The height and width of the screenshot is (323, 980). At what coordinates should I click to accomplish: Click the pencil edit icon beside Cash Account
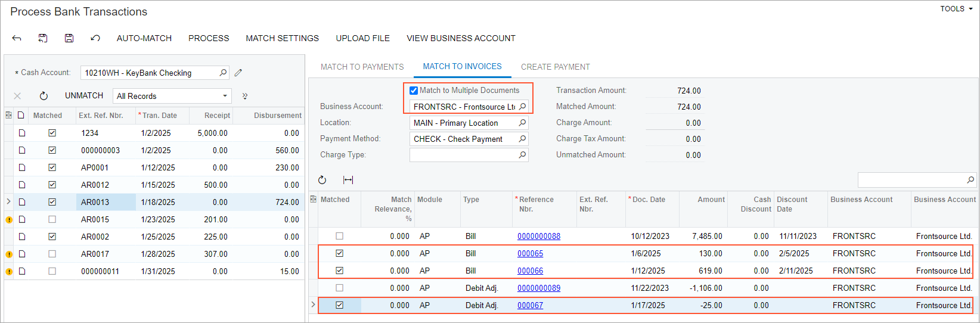click(x=238, y=73)
